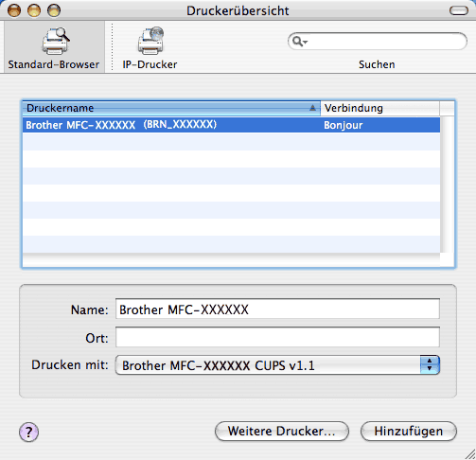Image resolution: width=476 pixels, height=460 pixels.
Task: Click the window resize grip corner
Action: click(469, 453)
